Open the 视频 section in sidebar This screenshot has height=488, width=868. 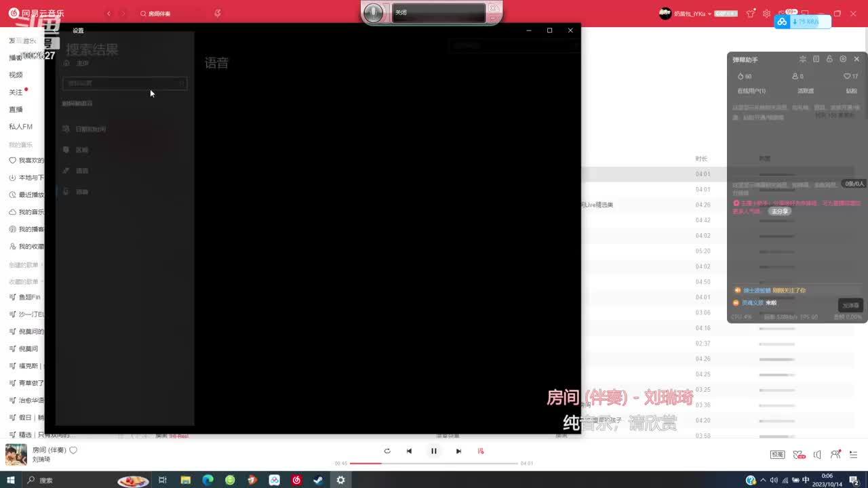[16, 75]
